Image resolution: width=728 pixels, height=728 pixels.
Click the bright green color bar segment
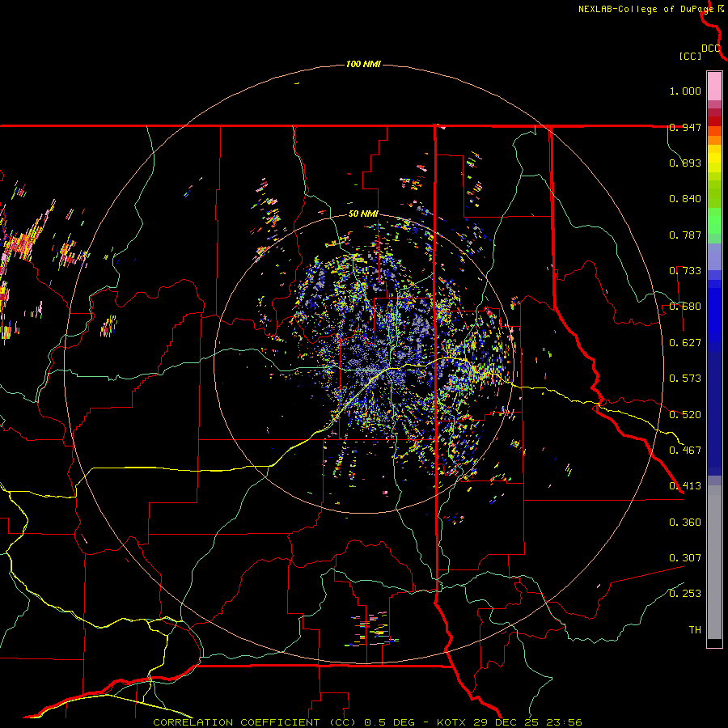click(714, 222)
